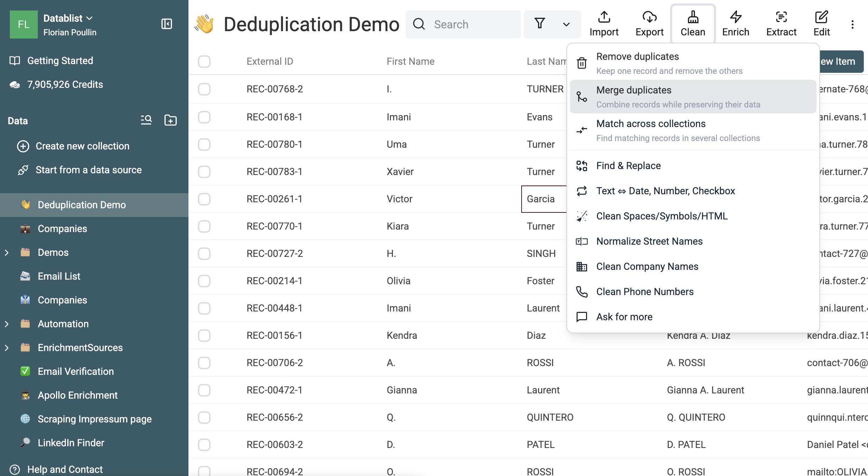Screen dimensions: 868x476
Task: Click the Help and Contact question icon
Action: 15,469
